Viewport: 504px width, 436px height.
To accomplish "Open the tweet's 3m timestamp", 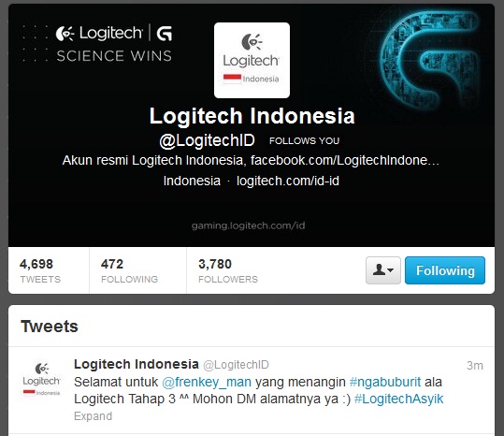I will (475, 366).
